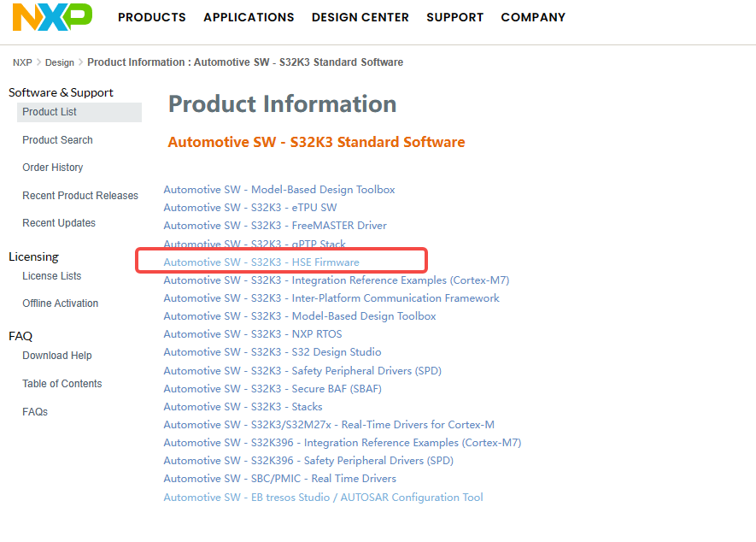The width and height of the screenshot is (756, 542).
Task: Open S32K3 HSE Firmware link
Action: click(261, 262)
